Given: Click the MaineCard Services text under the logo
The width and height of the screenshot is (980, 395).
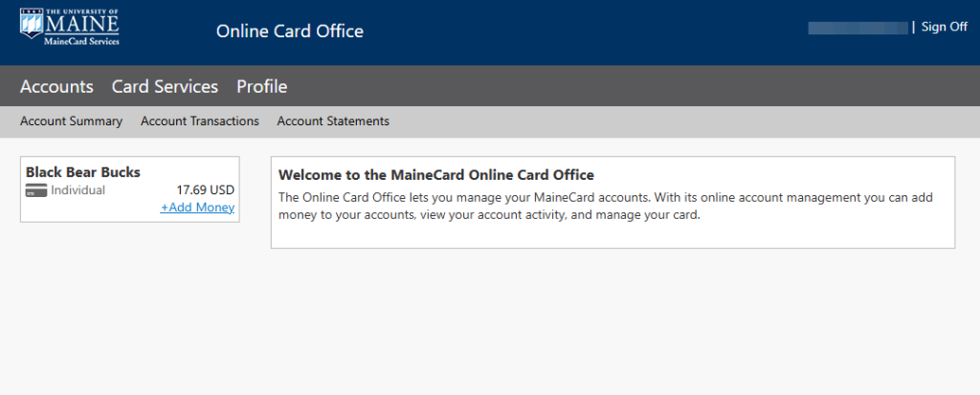Looking at the screenshot, I should (80, 42).
